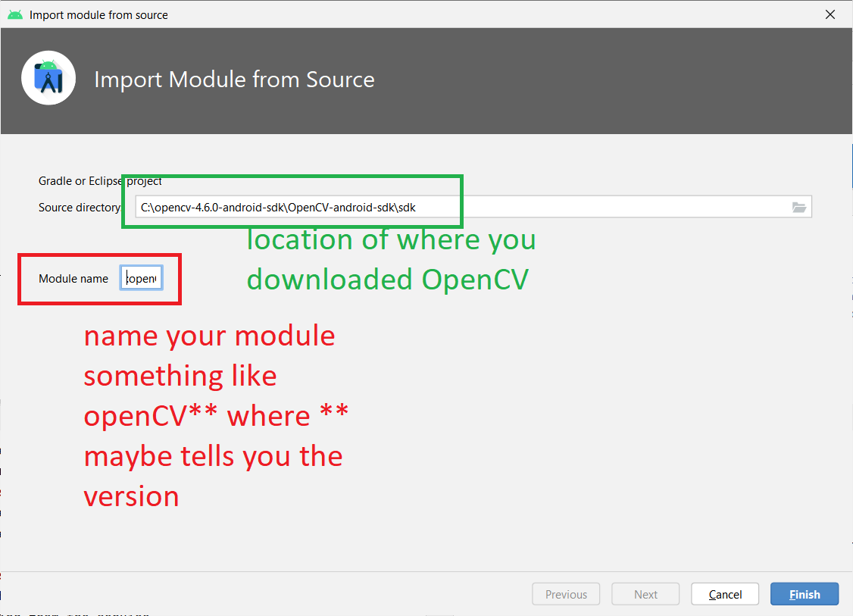Click the red 'openCV**' annotation line

[x=216, y=416]
